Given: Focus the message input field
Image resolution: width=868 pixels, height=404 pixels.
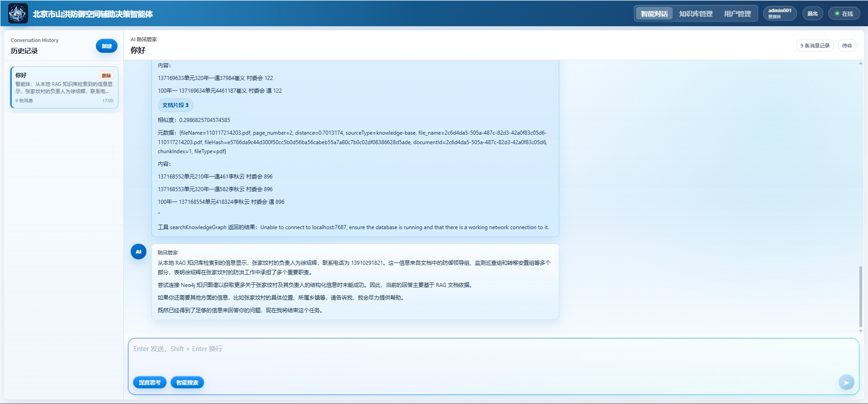Looking at the screenshot, I should pyautogui.click(x=493, y=355).
